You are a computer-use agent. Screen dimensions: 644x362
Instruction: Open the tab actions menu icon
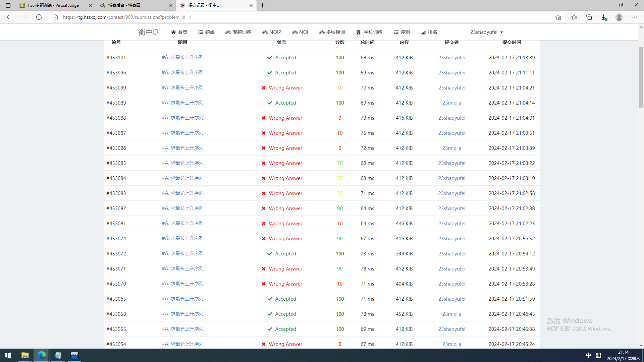tap(8, 5)
